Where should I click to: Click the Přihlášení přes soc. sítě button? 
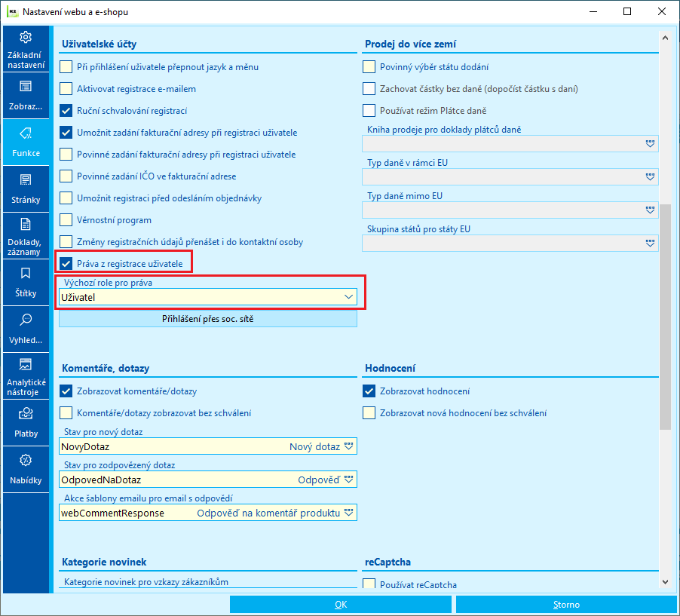pos(208,319)
